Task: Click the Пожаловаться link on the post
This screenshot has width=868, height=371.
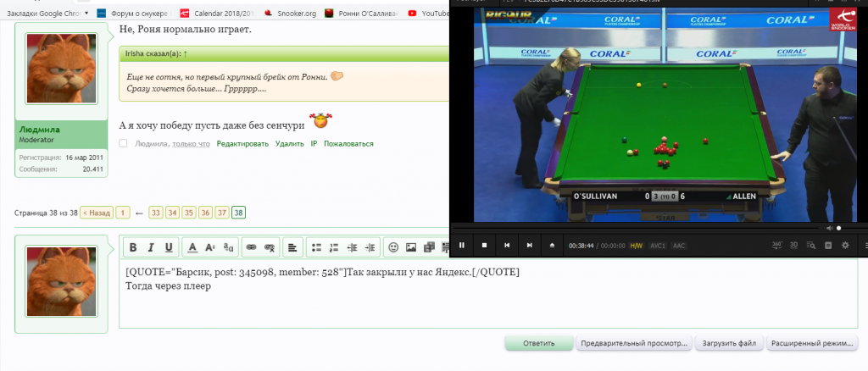Action: [348, 144]
